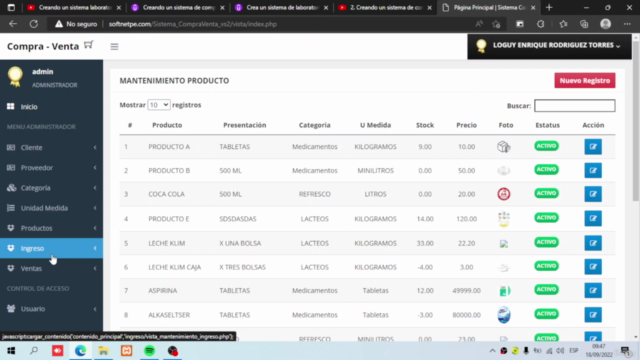
Task: Open XAMPP from the taskbar
Action: coord(127,351)
